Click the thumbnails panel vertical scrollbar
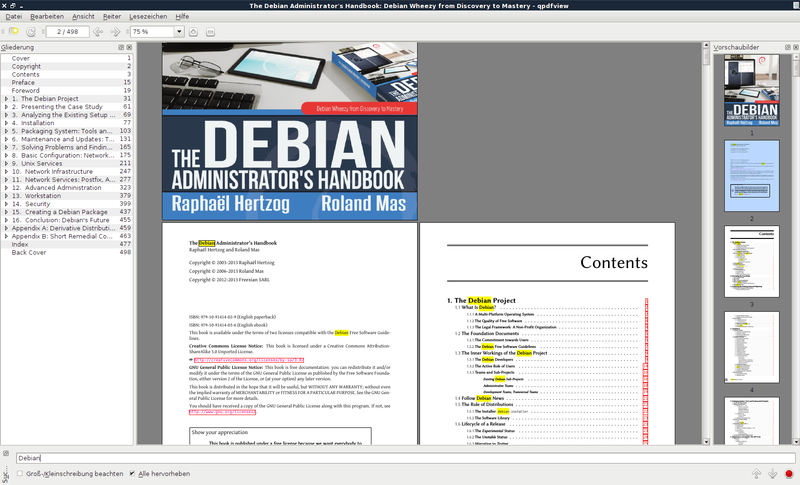The image size is (800, 485). (796, 249)
